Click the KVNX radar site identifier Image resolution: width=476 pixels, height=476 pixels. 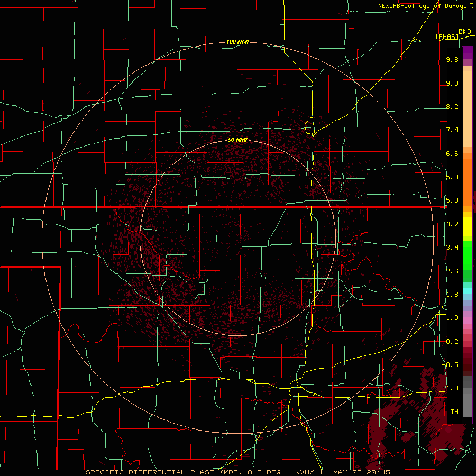[x=306, y=472]
